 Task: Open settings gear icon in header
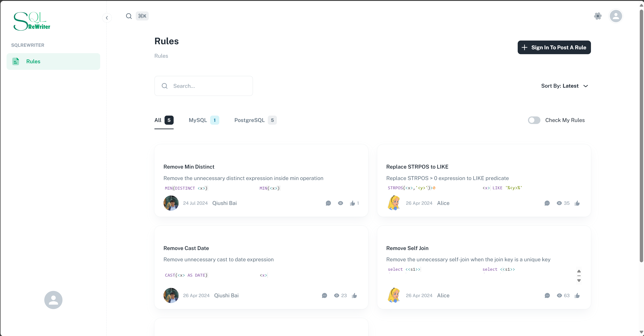(x=598, y=16)
